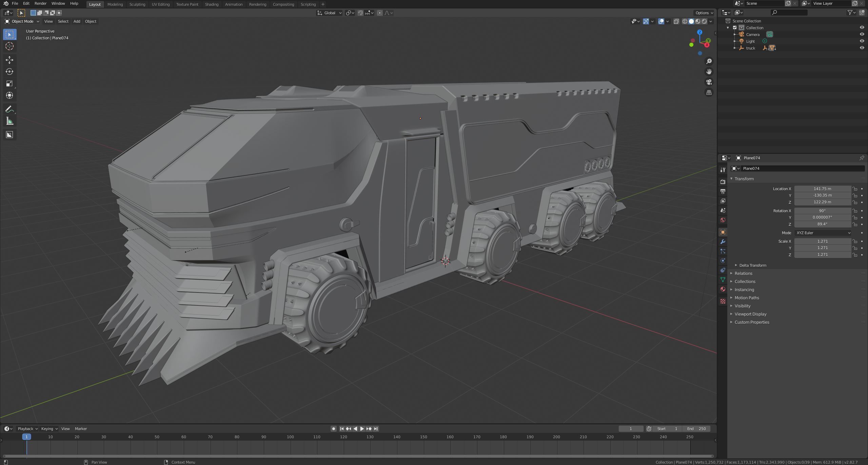Click the Options button in viewport header
This screenshot has width=868, height=465.
704,13
